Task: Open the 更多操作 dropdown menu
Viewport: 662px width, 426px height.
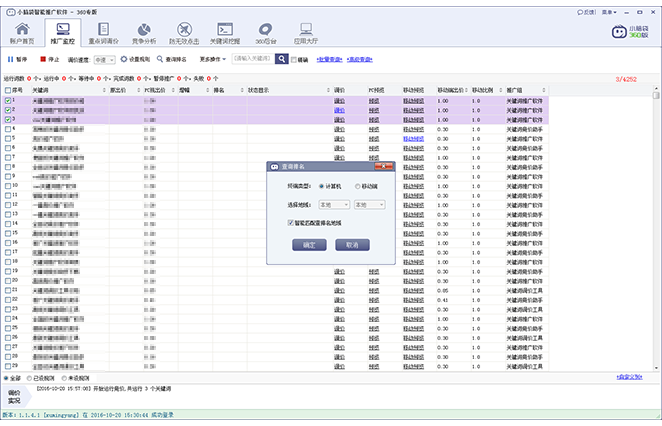Action: (212, 59)
